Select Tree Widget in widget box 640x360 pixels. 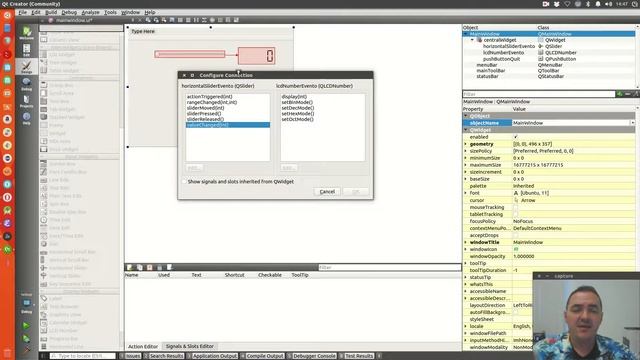coord(59,62)
